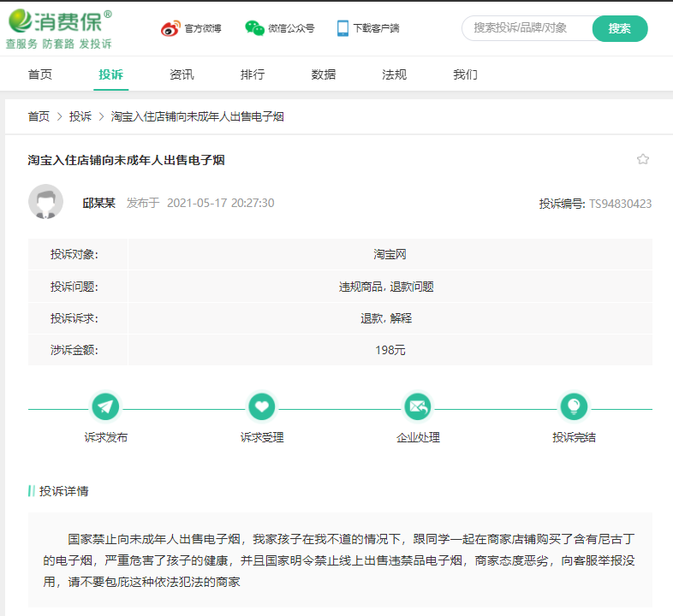
Task: Click the 微信公众号 text link
Action: [291, 28]
